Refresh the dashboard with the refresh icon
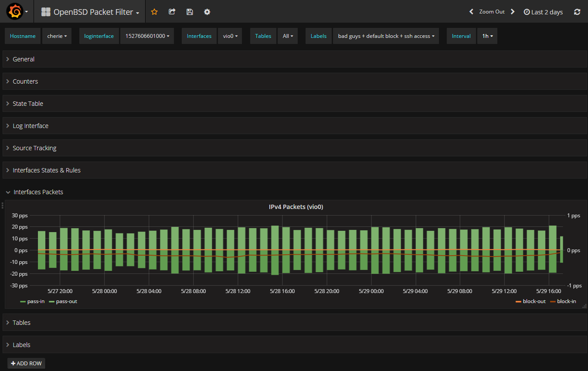588x371 pixels. pyautogui.click(x=577, y=12)
